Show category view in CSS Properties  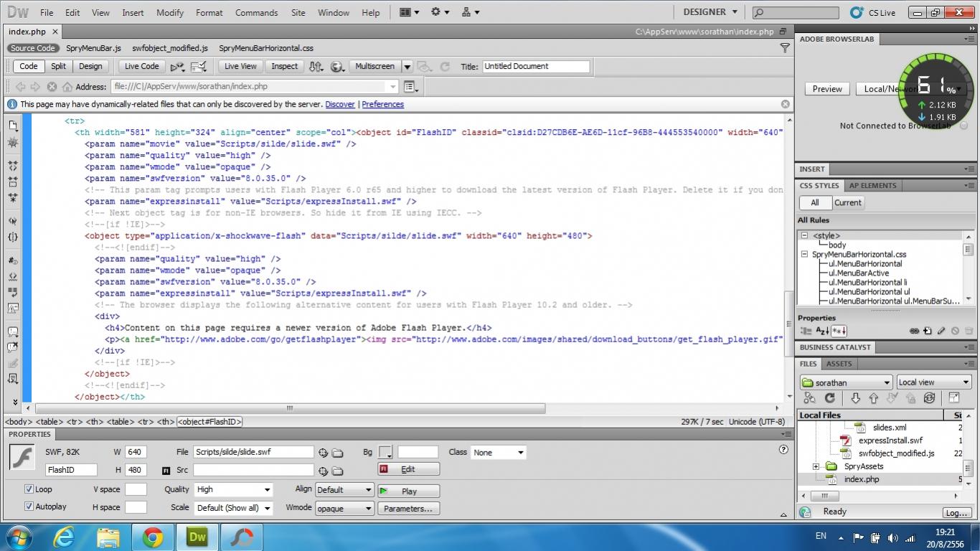coord(806,331)
